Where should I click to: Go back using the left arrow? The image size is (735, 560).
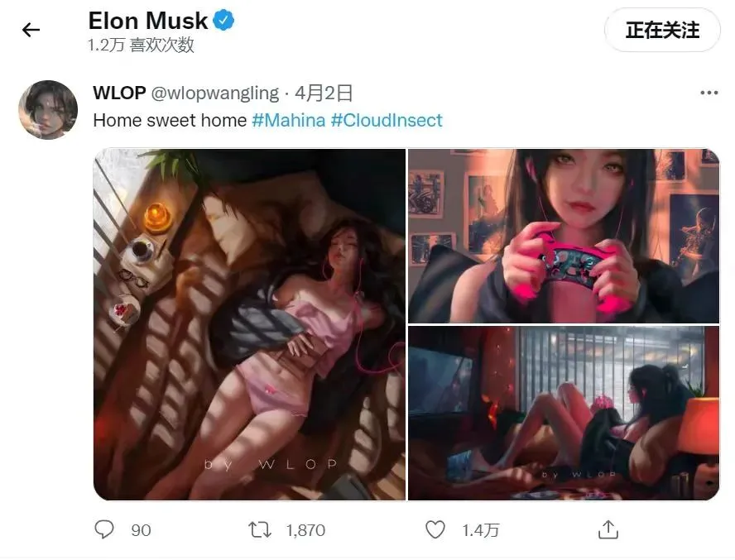(31, 30)
